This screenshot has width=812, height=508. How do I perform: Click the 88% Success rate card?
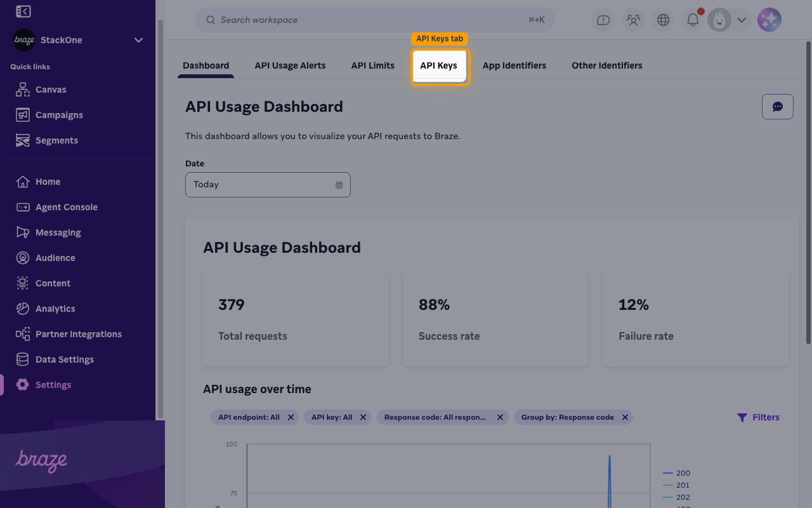495,319
